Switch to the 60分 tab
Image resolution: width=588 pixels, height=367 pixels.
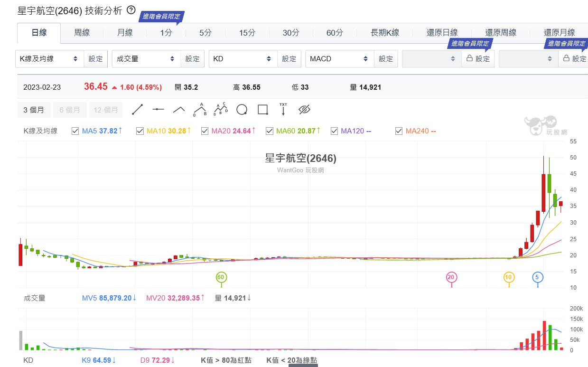335,33
